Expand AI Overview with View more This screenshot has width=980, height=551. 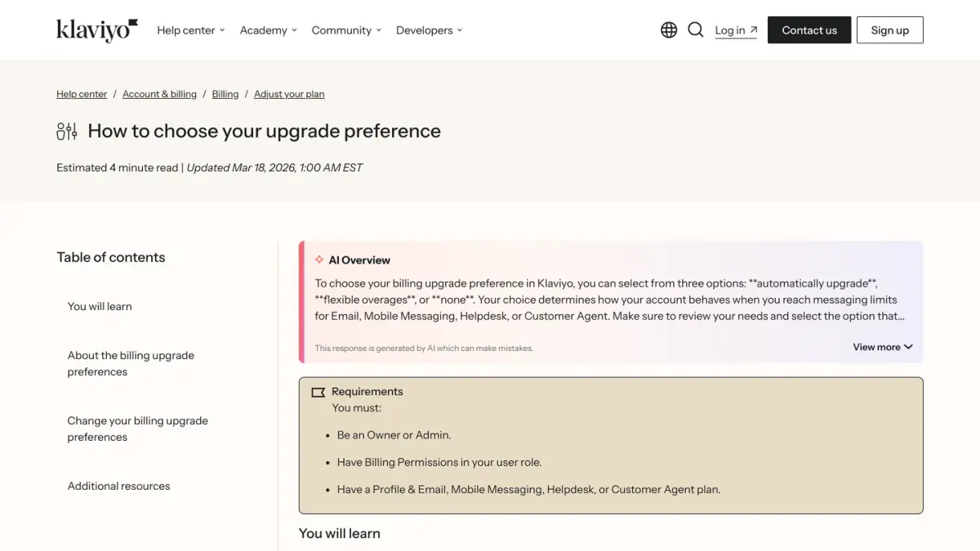(883, 347)
